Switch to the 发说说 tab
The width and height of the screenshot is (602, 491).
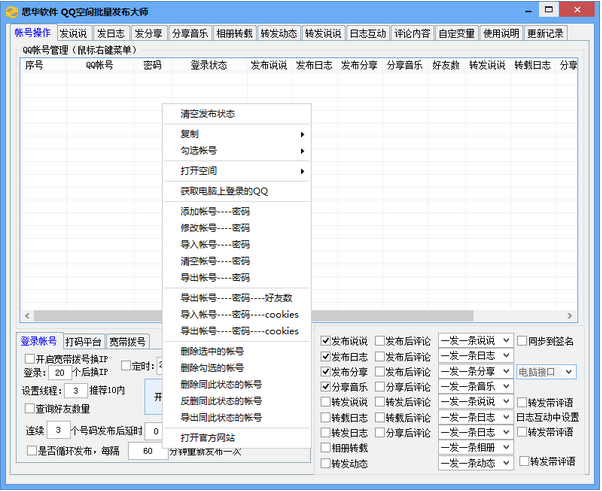[x=73, y=33]
